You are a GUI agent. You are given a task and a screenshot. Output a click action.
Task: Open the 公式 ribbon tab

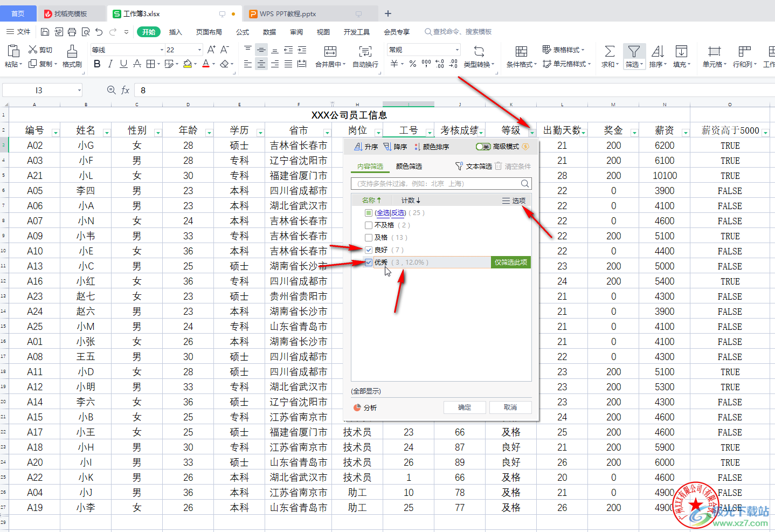[243, 32]
